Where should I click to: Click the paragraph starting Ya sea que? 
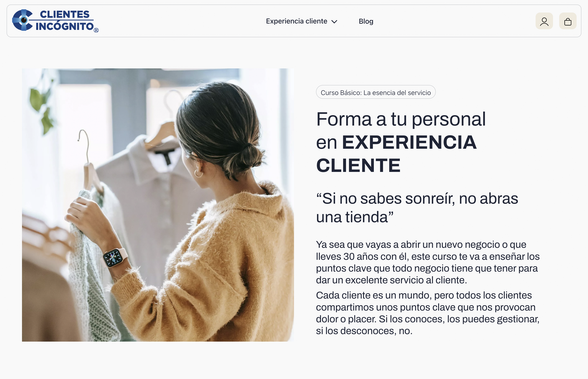click(428, 262)
